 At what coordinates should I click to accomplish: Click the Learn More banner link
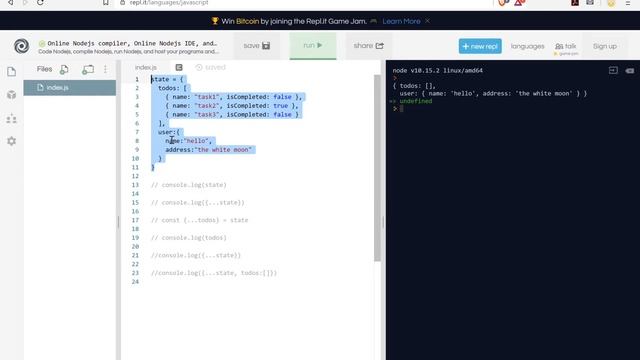click(401, 21)
